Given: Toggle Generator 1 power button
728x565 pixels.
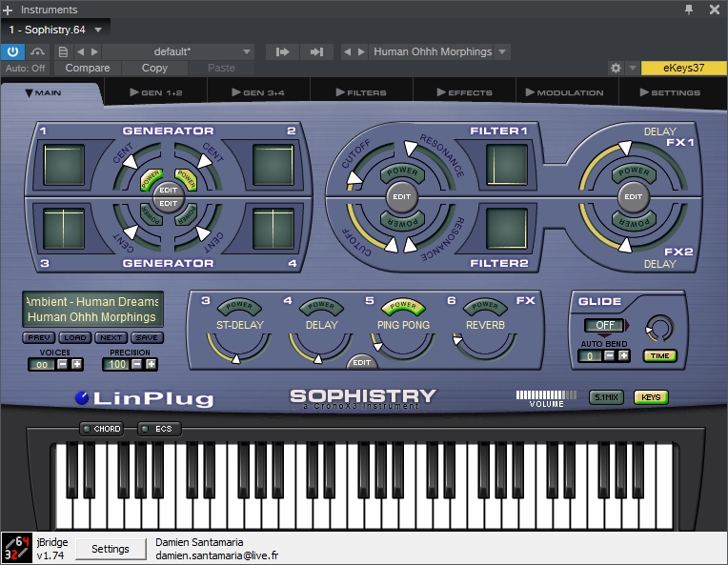Looking at the screenshot, I should 152,180.
